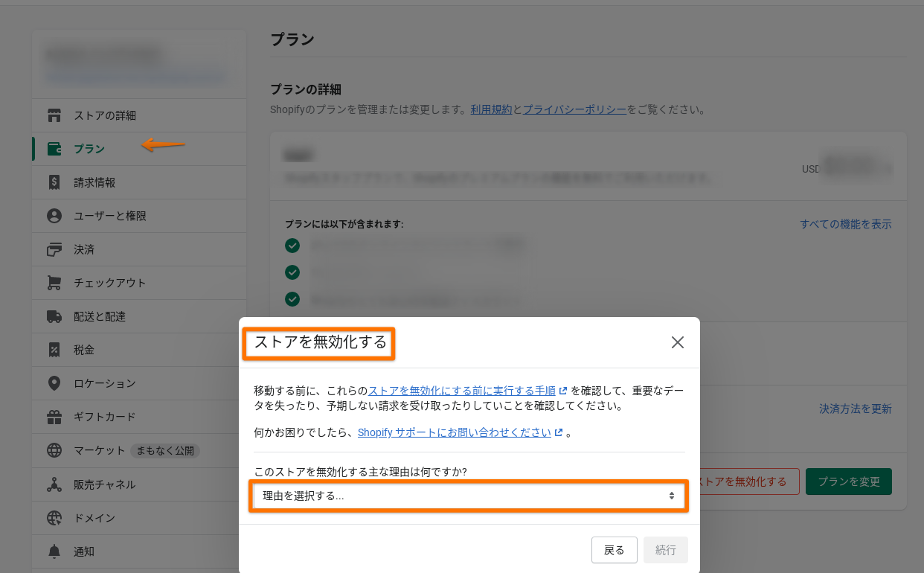Screen dimensions: 924x573
Task: Select プラン in the settings sidebar
Action: [139, 149]
